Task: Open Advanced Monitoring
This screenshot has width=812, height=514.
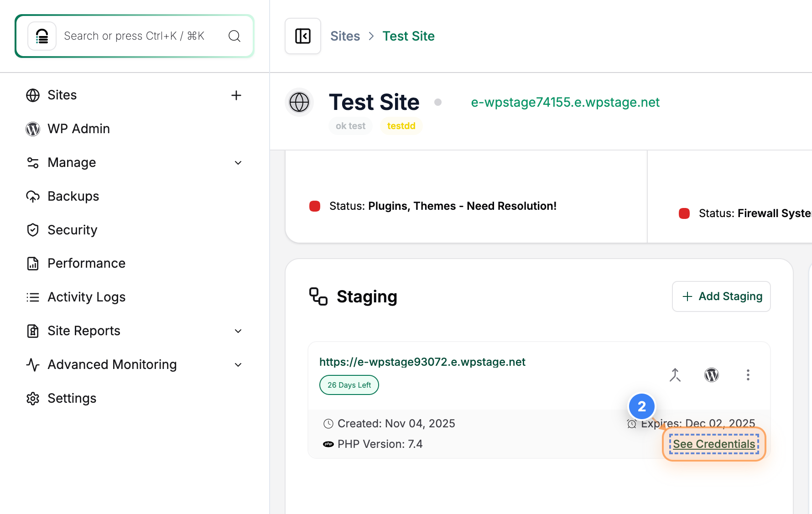Action: (112, 364)
